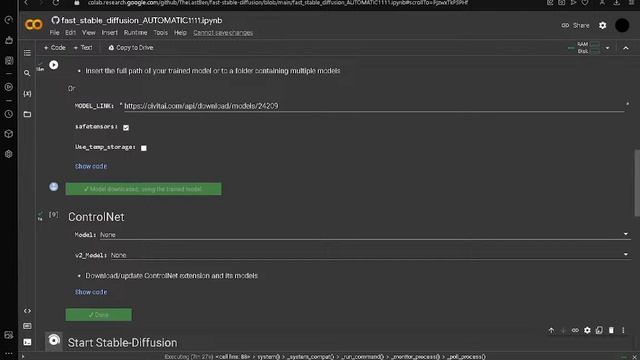This screenshot has width=640, height=360.
Task: Copy link to cell icon
Action: point(575,330)
